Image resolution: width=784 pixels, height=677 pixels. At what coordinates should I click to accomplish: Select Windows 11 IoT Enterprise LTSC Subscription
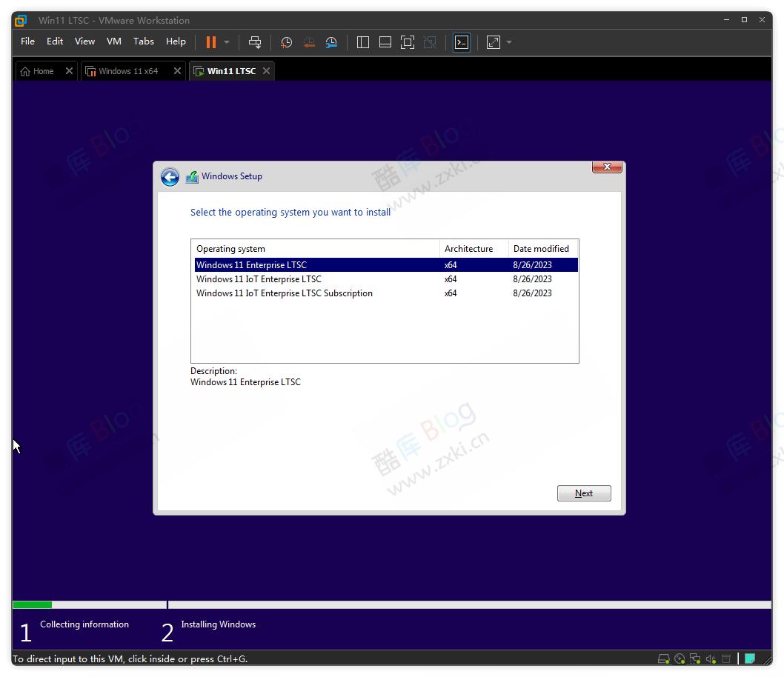(x=284, y=293)
